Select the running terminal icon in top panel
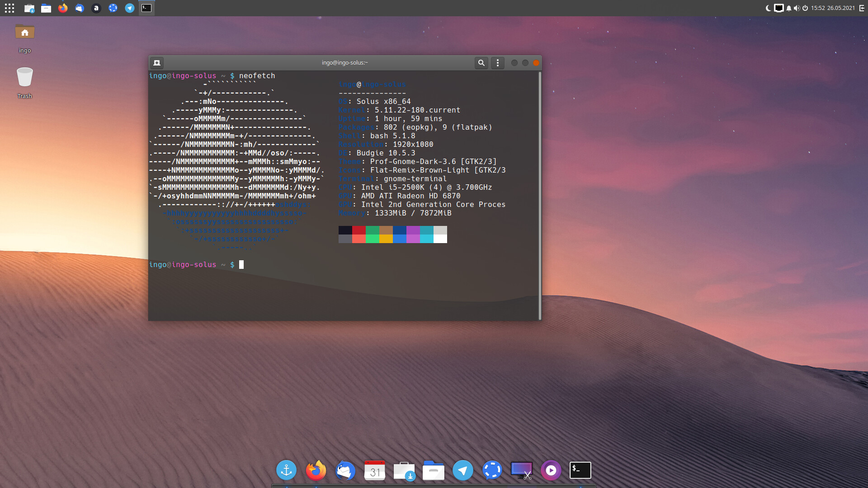The height and width of the screenshot is (488, 868). (146, 8)
